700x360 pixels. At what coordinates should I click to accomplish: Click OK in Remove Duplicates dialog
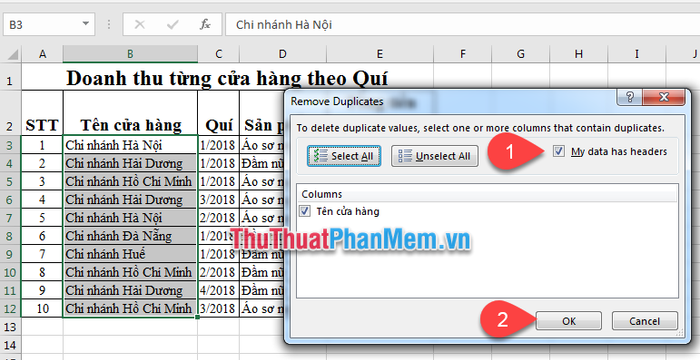click(569, 321)
